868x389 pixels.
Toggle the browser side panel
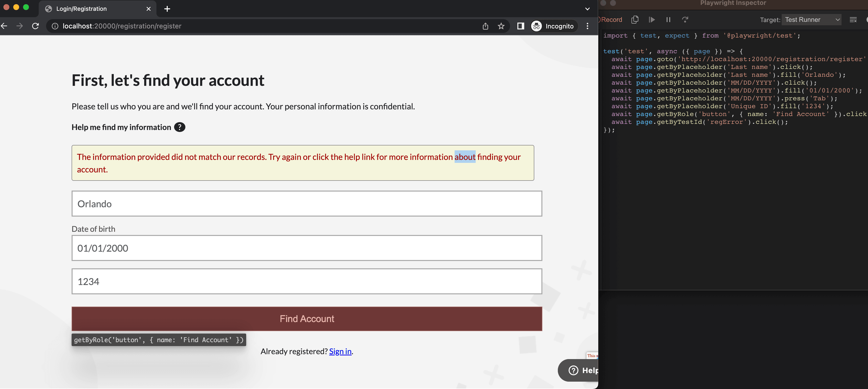(520, 26)
